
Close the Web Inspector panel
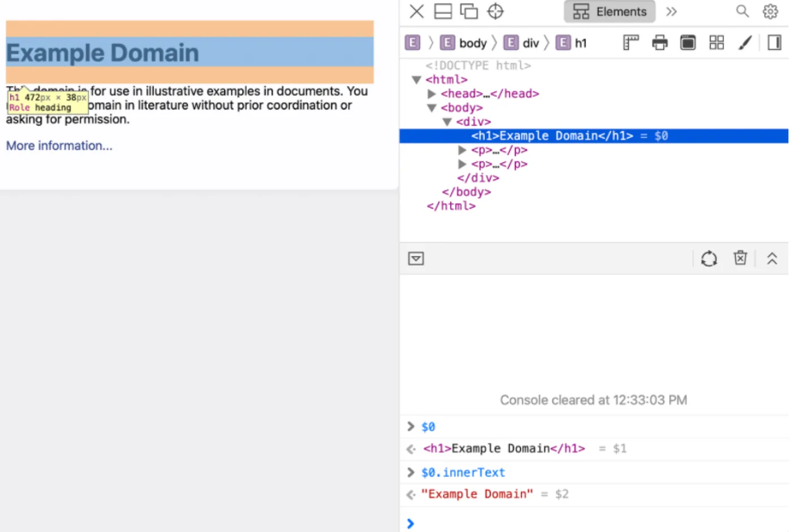[416, 11]
